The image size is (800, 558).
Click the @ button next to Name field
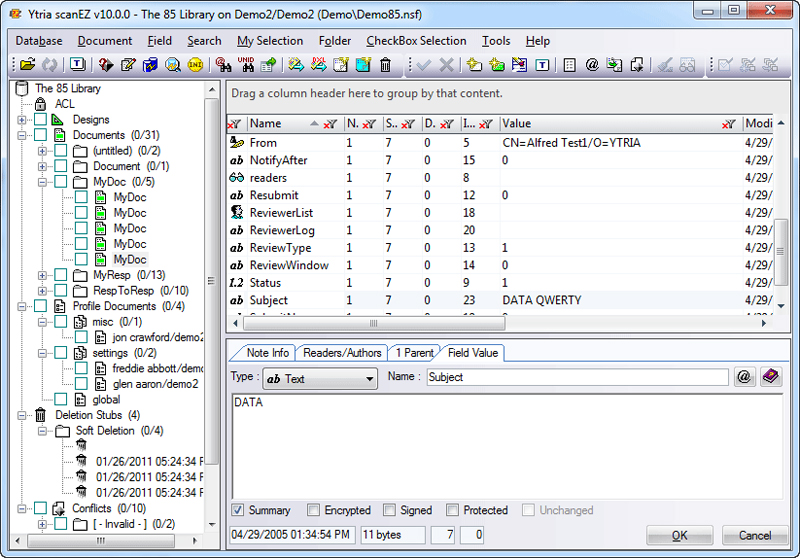point(744,377)
